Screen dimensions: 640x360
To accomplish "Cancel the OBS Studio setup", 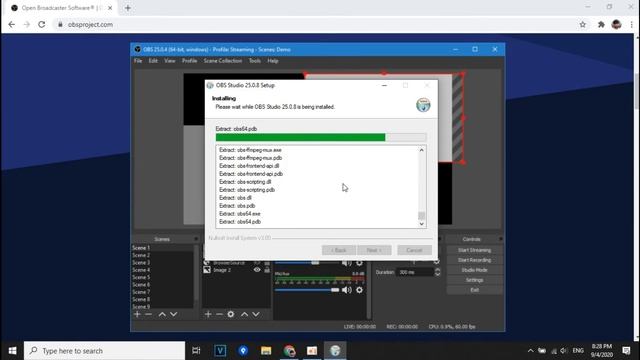I will click(414, 250).
